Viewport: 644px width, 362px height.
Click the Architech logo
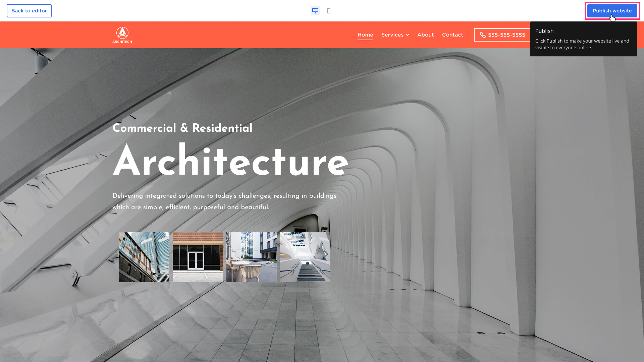[x=122, y=35]
